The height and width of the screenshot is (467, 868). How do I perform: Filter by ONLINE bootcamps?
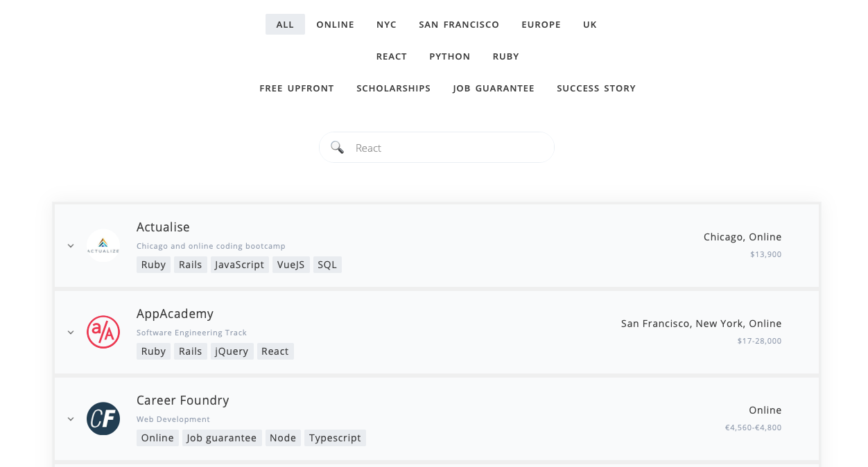click(x=336, y=24)
